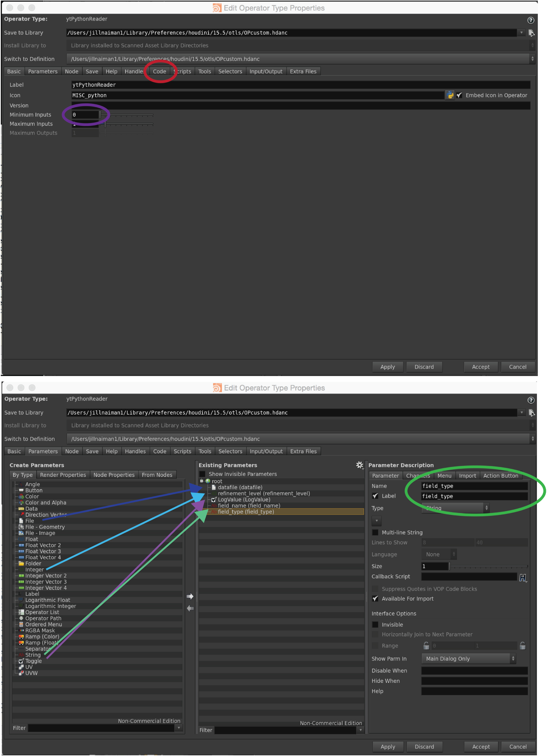Check Show Invisible Parameters
The image size is (547, 756).
click(202, 474)
